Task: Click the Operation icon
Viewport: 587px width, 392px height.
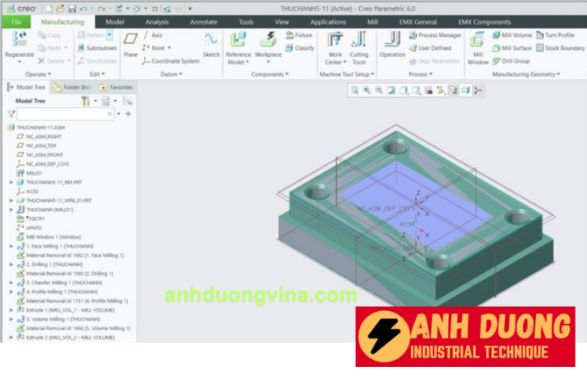Action: coord(392,42)
